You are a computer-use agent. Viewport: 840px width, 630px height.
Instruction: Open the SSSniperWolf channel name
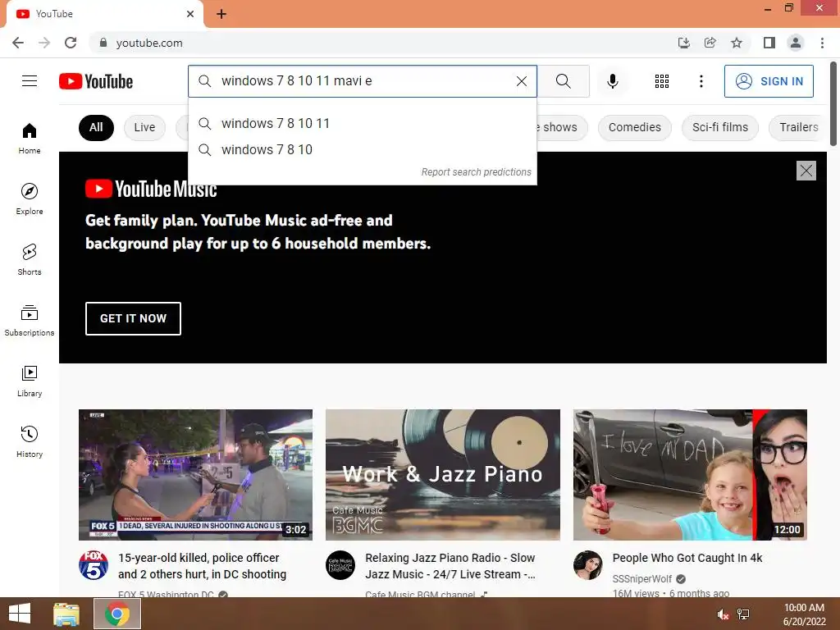[x=641, y=578]
